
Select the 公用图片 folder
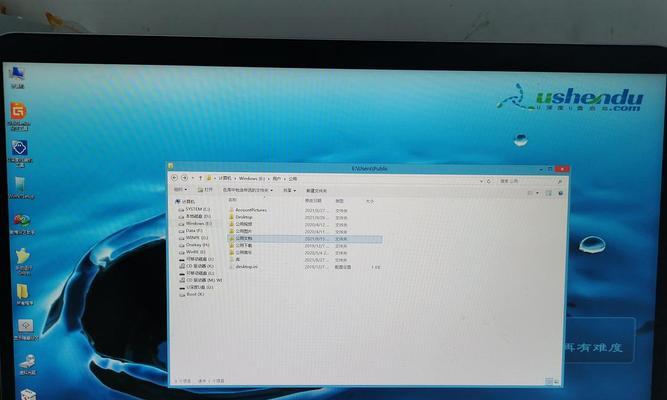coord(241,231)
